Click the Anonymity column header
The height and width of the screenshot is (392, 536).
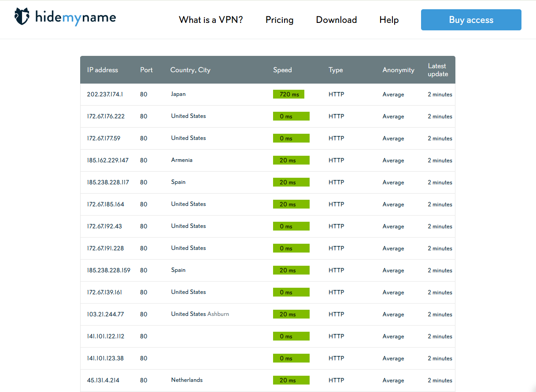point(399,70)
